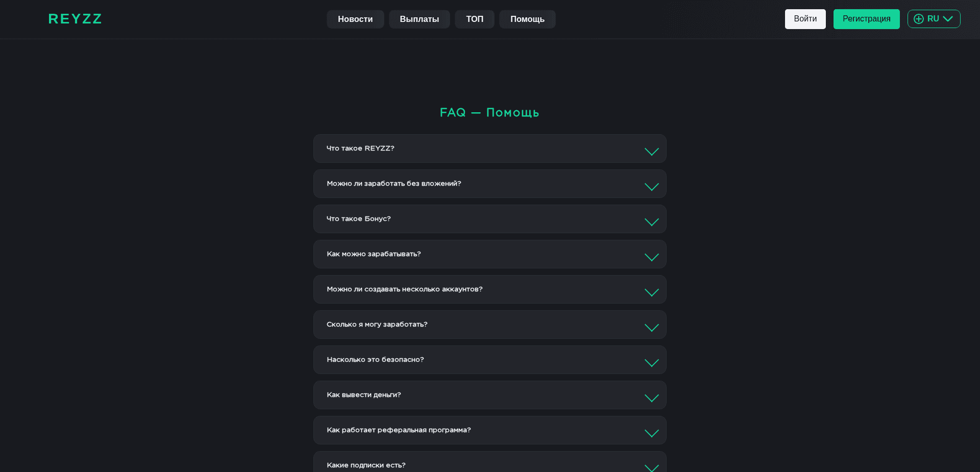Expand the 'Что такое Бонус?' chevron arrow
Image resolution: width=980 pixels, height=472 pixels.
pyautogui.click(x=651, y=222)
